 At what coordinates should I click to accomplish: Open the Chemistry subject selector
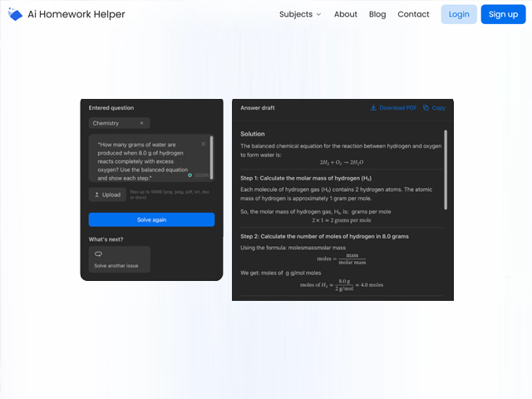pos(112,123)
